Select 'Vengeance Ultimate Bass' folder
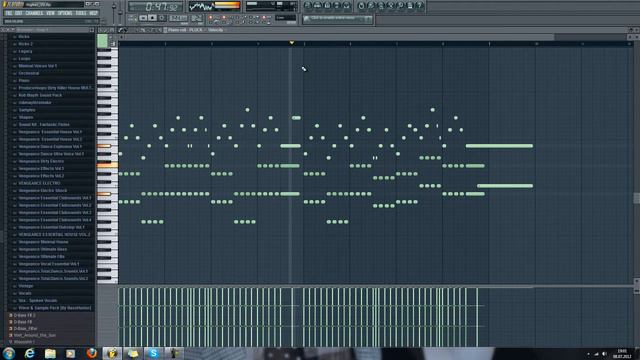 tap(42, 249)
